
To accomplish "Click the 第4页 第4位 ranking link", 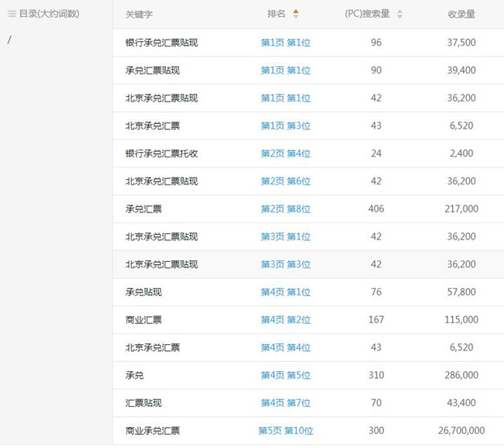I will coord(285,348).
